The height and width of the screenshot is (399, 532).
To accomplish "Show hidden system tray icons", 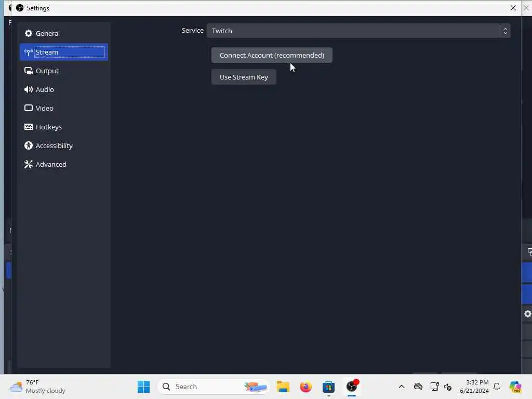I will tap(402, 387).
